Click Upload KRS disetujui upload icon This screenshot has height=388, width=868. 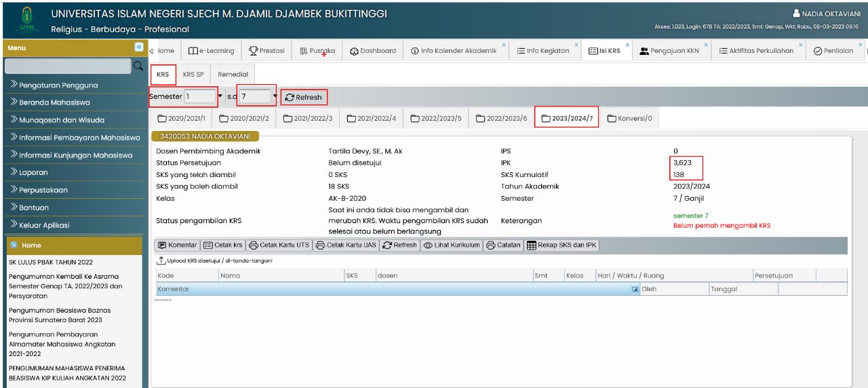[x=161, y=260]
